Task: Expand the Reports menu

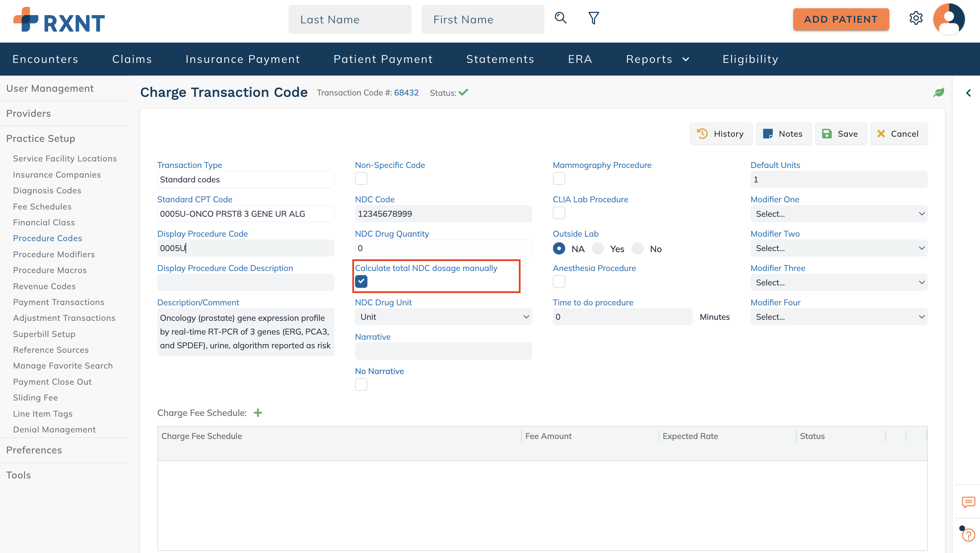Action: (x=657, y=59)
